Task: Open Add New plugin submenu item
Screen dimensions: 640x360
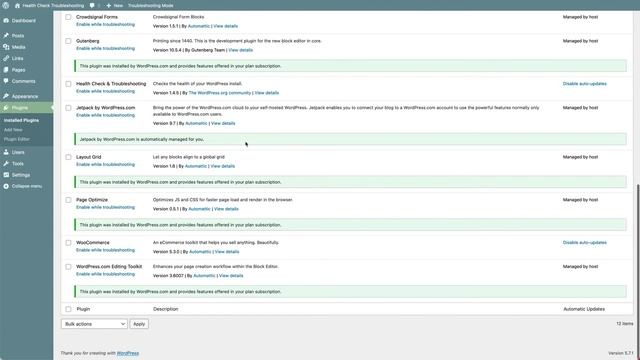Action: coord(13,130)
